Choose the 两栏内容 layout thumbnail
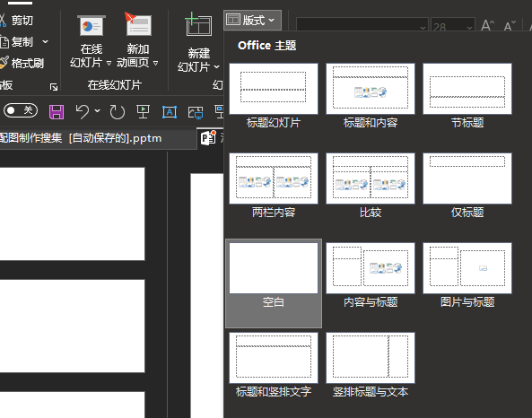 tap(274, 186)
